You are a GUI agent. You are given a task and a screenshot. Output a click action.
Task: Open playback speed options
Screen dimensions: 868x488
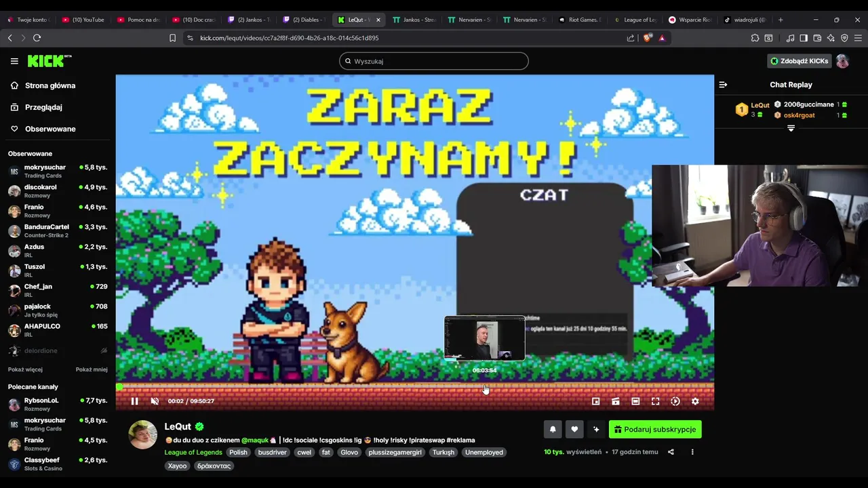click(675, 401)
